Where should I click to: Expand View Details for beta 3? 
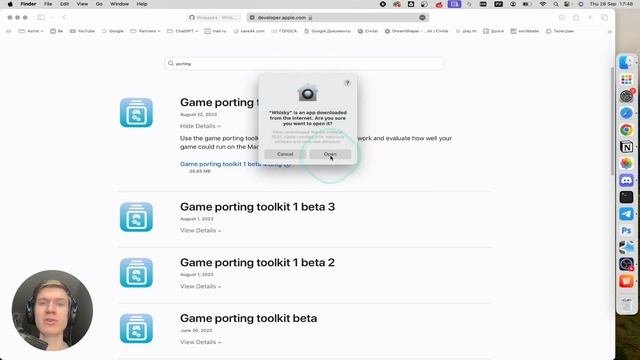coord(200,231)
